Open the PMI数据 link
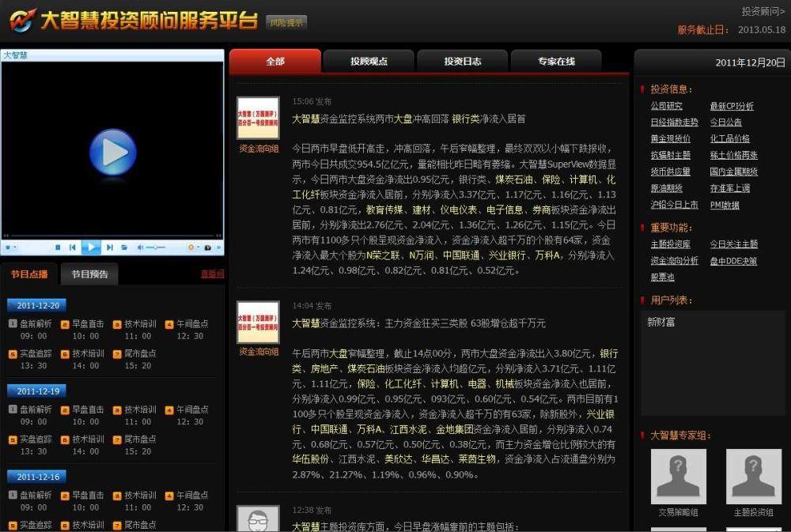The width and height of the screenshot is (791, 532). (x=725, y=205)
